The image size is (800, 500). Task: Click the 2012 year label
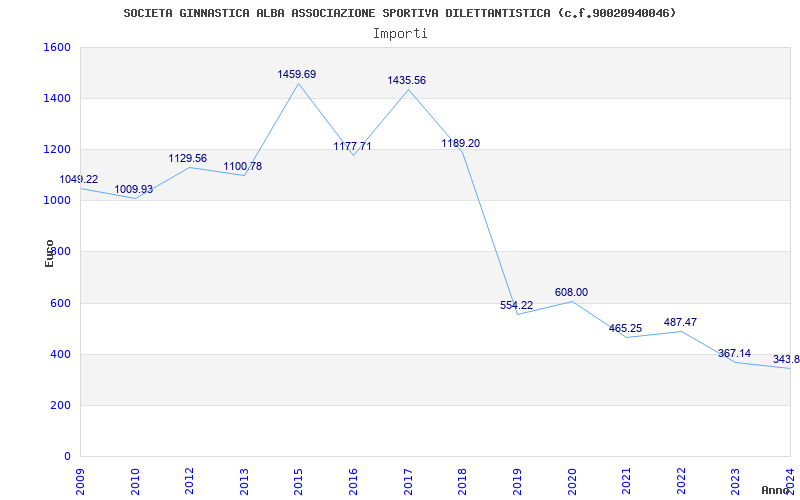coord(190,482)
